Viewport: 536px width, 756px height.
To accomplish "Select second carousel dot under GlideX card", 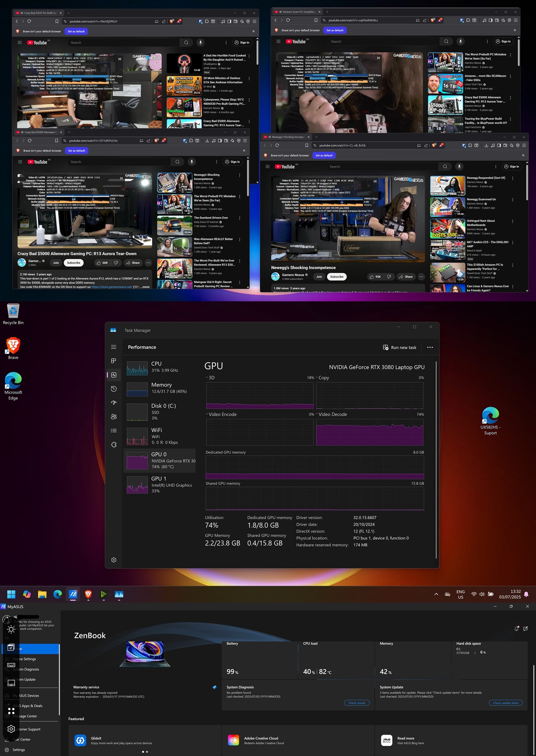I will tap(147, 752).
